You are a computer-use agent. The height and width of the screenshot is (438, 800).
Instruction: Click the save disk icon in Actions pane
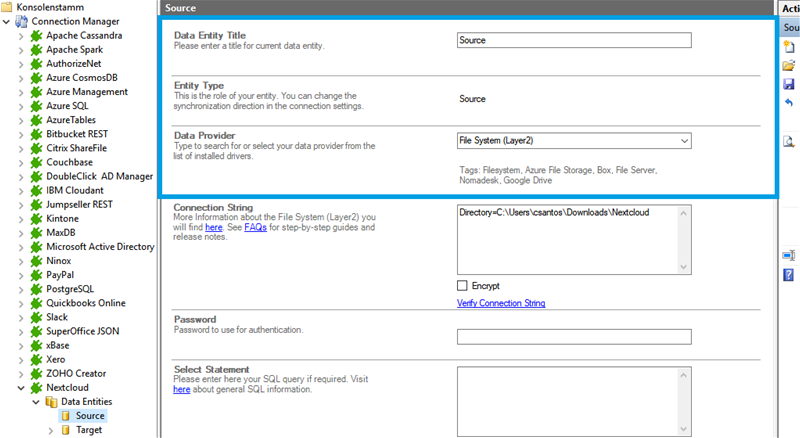(x=789, y=85)
